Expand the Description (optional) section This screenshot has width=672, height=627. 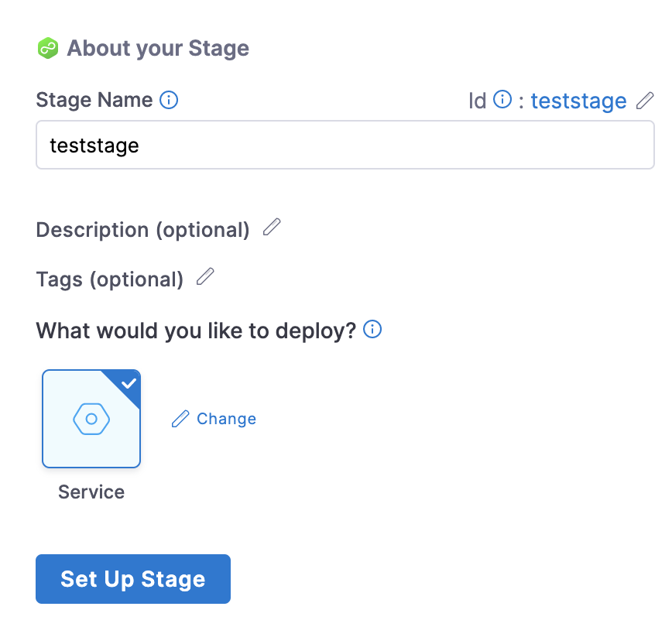click(143, 230)
